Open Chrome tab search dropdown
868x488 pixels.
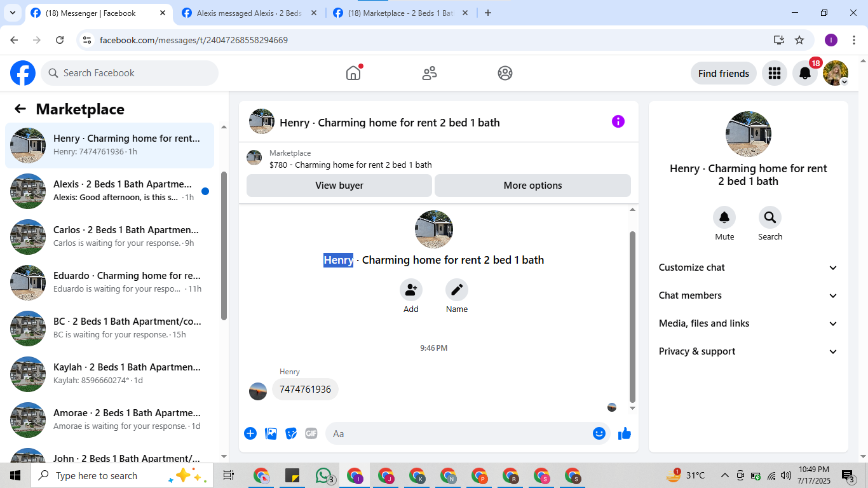pos(13,13)
